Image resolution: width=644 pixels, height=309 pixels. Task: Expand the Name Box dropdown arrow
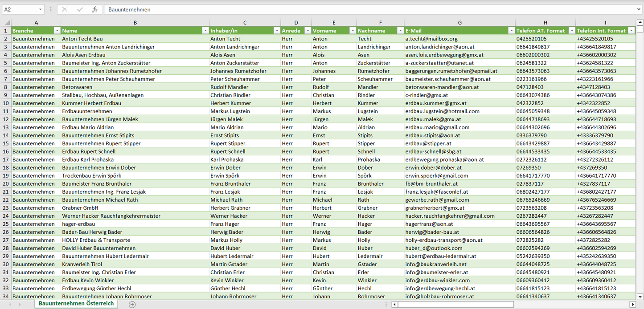[x=40, y=9]
